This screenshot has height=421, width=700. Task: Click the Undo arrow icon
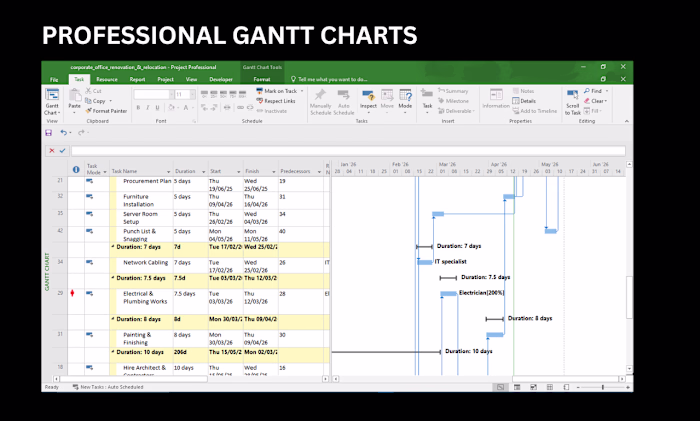click(x=63, y=133)
